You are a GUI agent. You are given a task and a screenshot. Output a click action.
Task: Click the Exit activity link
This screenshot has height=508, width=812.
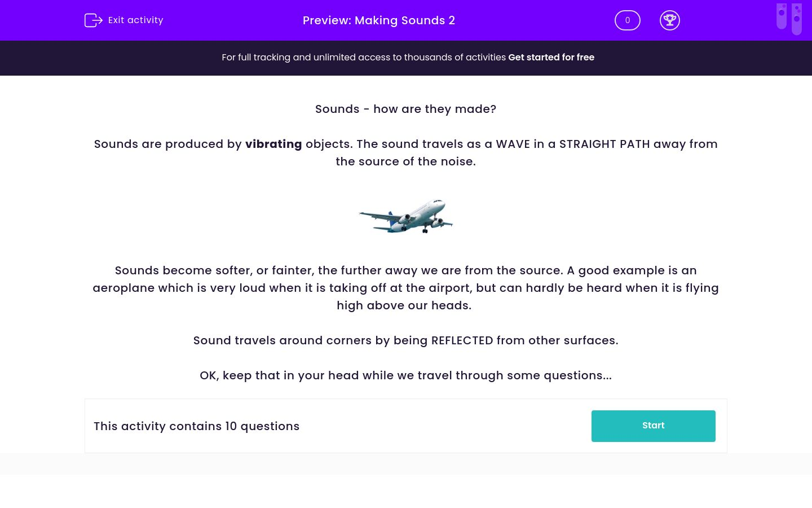pos(135,20)
